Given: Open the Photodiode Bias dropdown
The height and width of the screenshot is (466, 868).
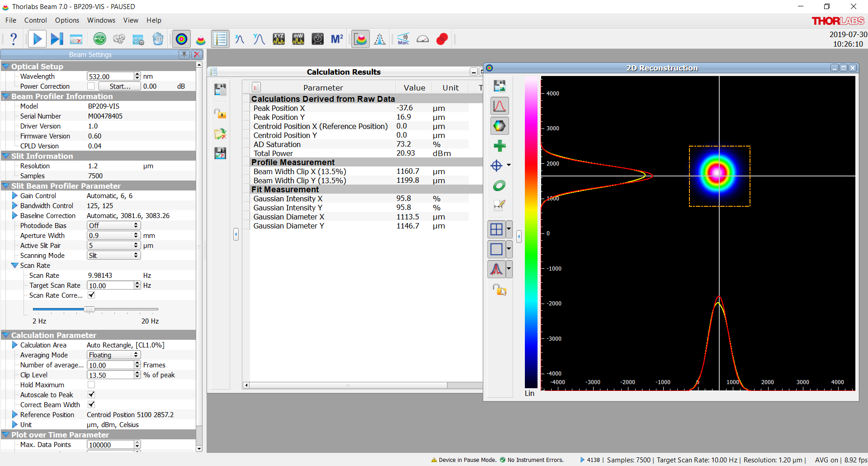Looking at the screenshot, I should click(x=113, y=225).
